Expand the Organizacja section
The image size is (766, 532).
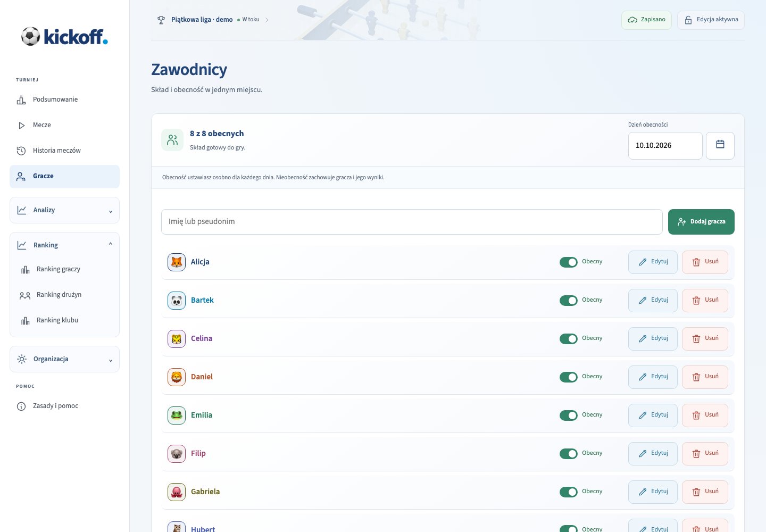click(64, 360)
